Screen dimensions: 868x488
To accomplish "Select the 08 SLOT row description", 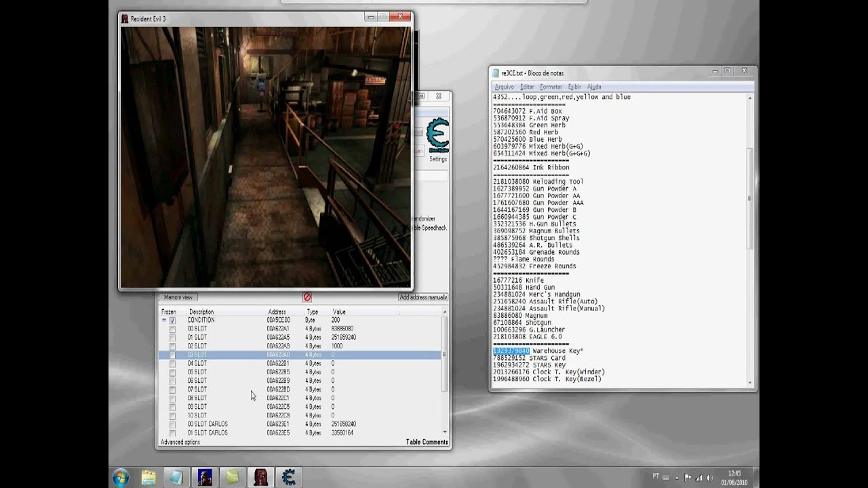I will (197, 399).
